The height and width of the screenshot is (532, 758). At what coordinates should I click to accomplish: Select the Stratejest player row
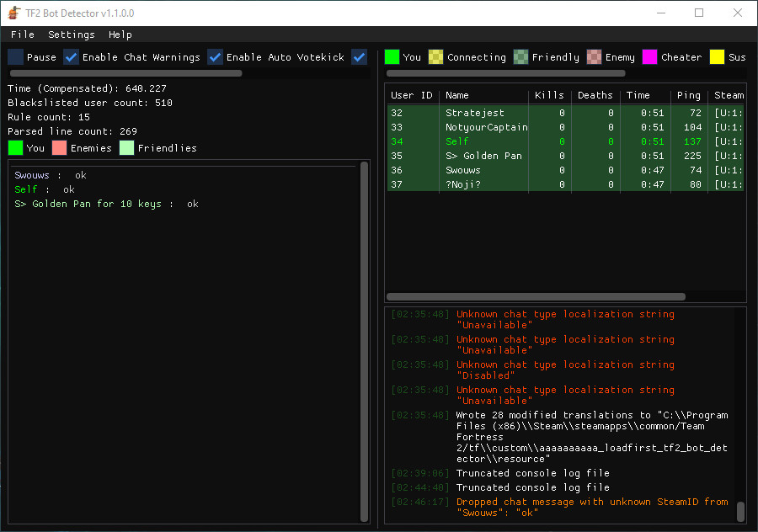pos(475,113)
